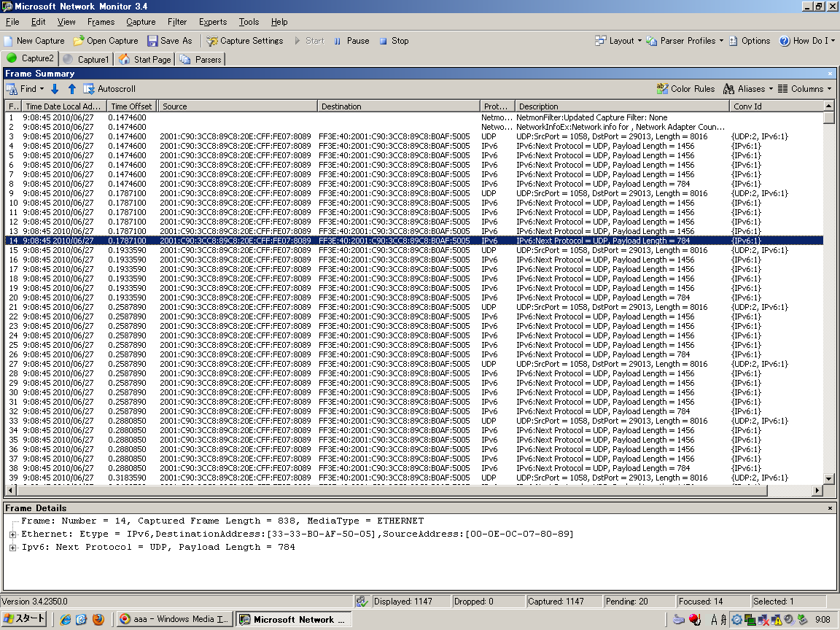
Task: Switch to the Start Page tab
Action: (x=144, y=60)
